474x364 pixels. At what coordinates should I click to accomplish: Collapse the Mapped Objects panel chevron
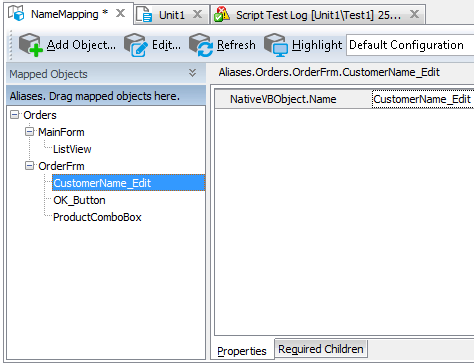192,73
